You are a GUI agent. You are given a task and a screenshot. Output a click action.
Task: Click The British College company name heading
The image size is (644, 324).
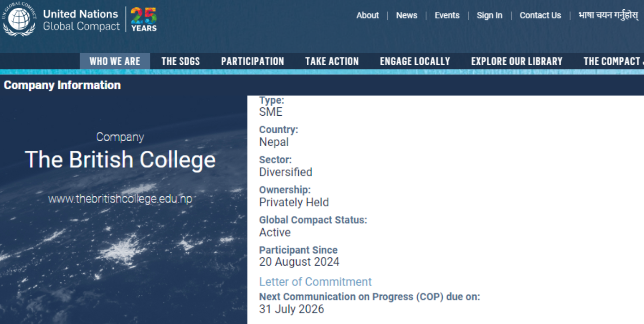point(120,160)
